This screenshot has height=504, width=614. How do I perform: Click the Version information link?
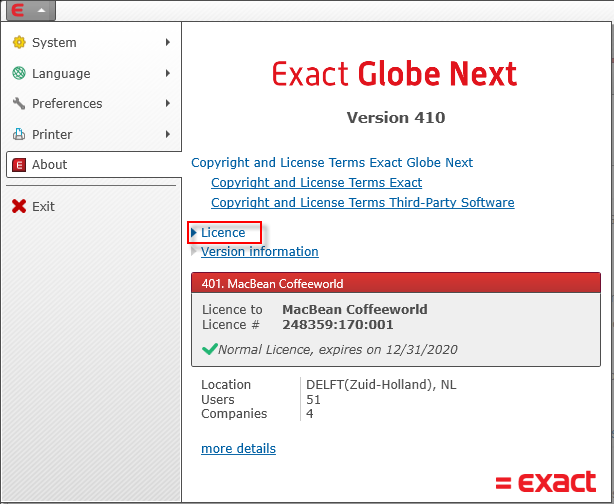click(260, 251)
